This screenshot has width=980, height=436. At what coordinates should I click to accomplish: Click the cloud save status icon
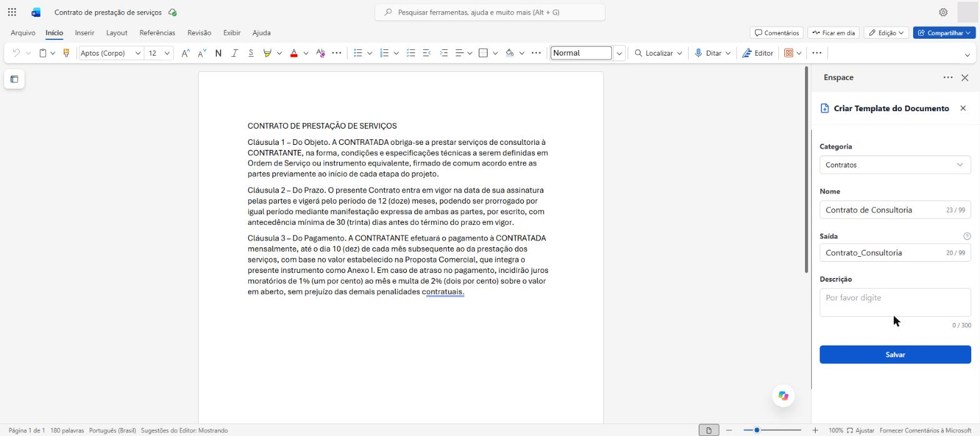[x=172, y=12]
